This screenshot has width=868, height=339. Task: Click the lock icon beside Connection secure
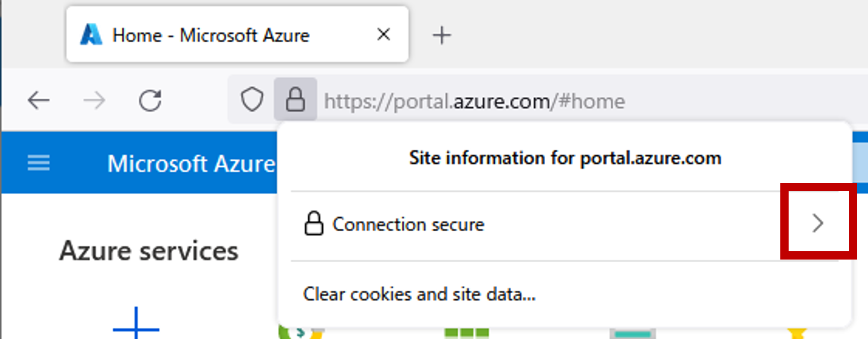point(314,224)
